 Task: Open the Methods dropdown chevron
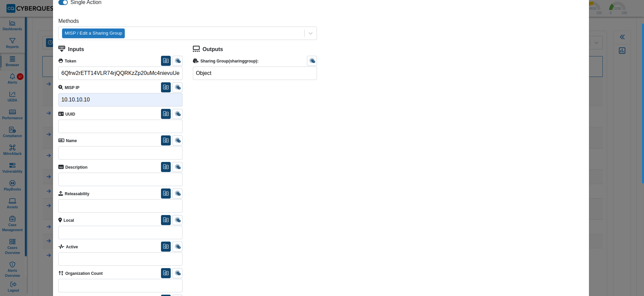[311, 33]
